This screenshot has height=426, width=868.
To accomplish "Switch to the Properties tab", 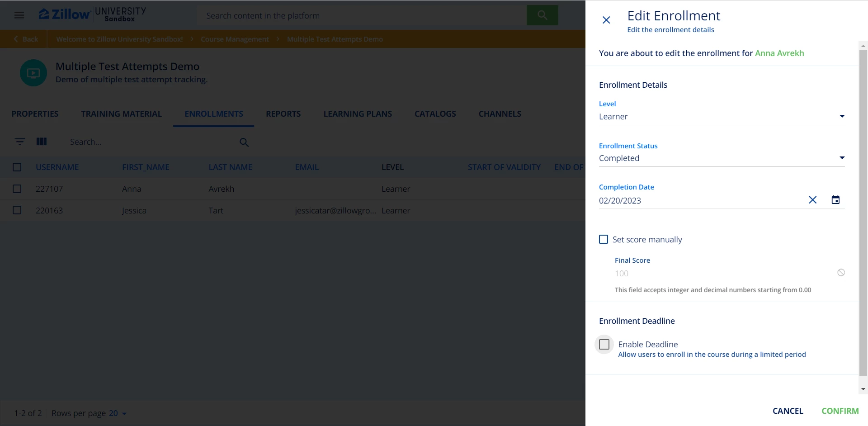I will click(35, 114).
